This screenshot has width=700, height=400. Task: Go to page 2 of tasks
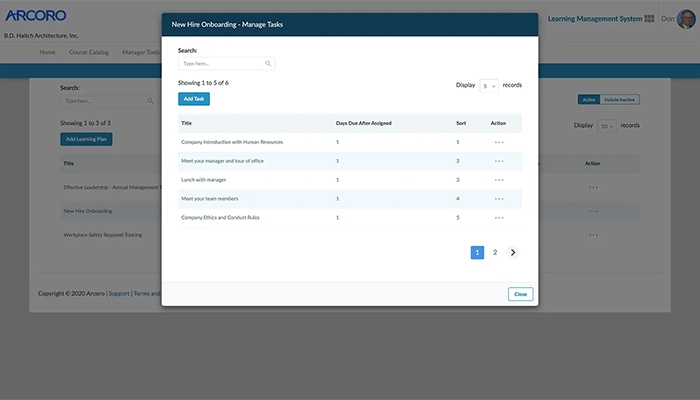pyautogui.click(x=495, y=252)
